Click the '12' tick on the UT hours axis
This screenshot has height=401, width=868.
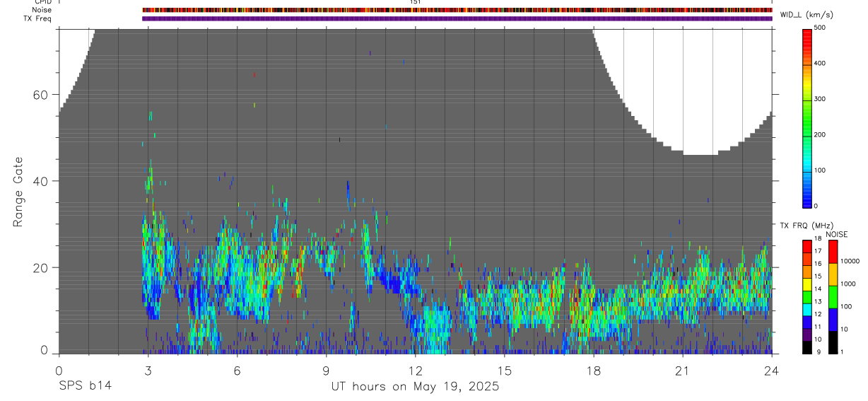click(x=415, y=371)
